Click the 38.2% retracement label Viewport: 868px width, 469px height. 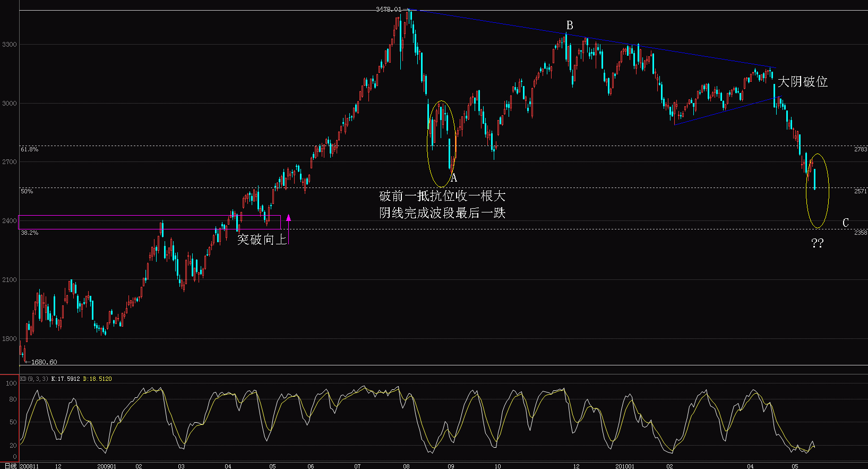(30, 233)
